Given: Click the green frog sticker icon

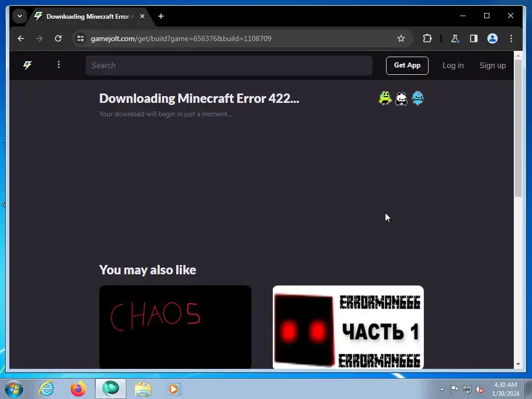Looking at the screenshot, I should point(385,98).
